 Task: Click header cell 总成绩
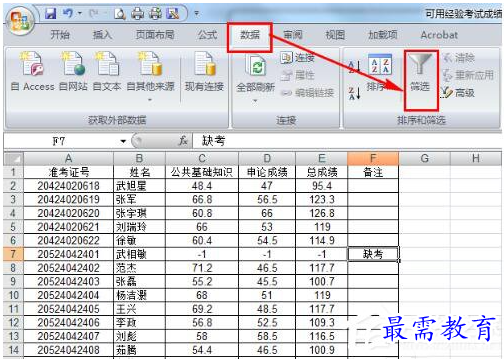coord(322,172)
